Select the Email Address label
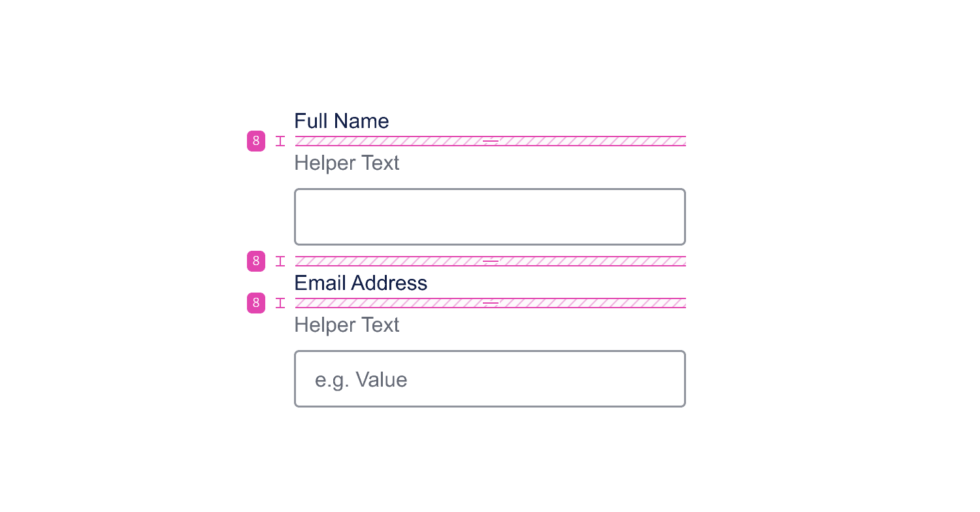Image resolution: width=980 pixels, height=512 pixels. [361, 283]
